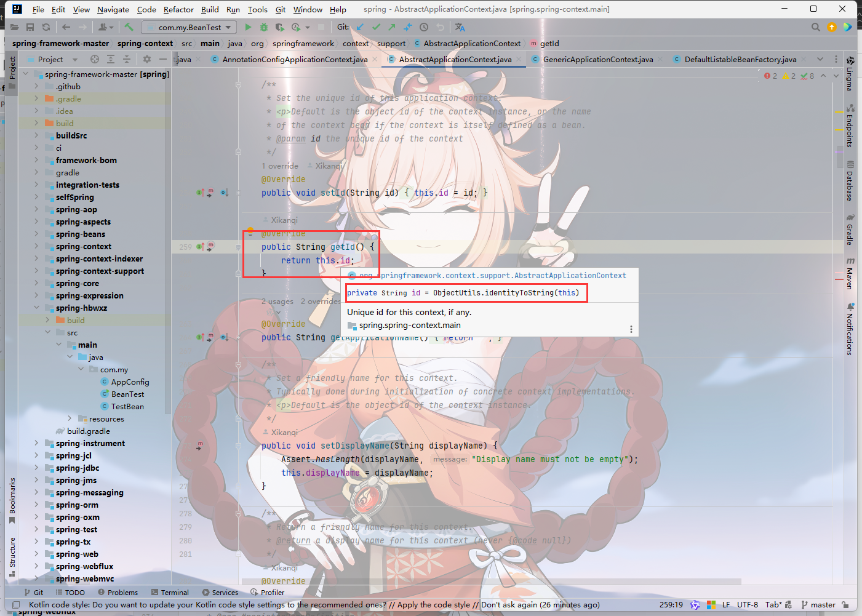Expand all in the Project panel toolbar
This screenshot has width=862, height=616.
[111, 59]
